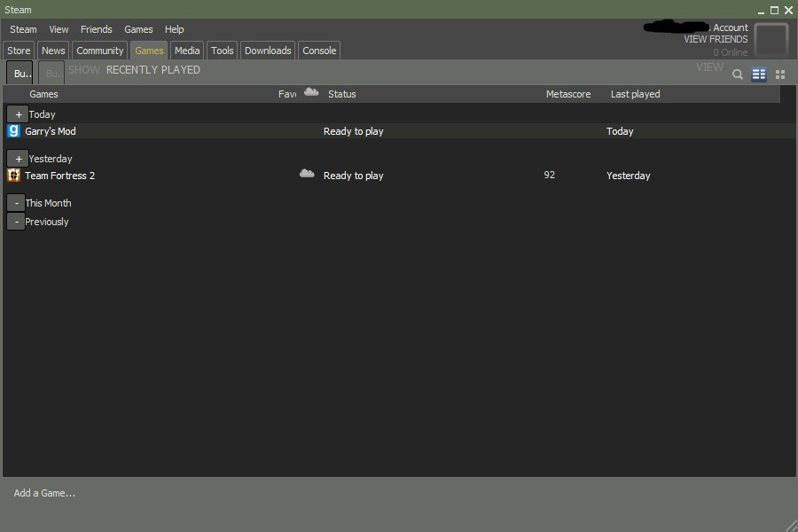Image resolution: width=798 pixels, height=532 pixels.
Task: Toggle the Today group expander
Action: (18, 114)
